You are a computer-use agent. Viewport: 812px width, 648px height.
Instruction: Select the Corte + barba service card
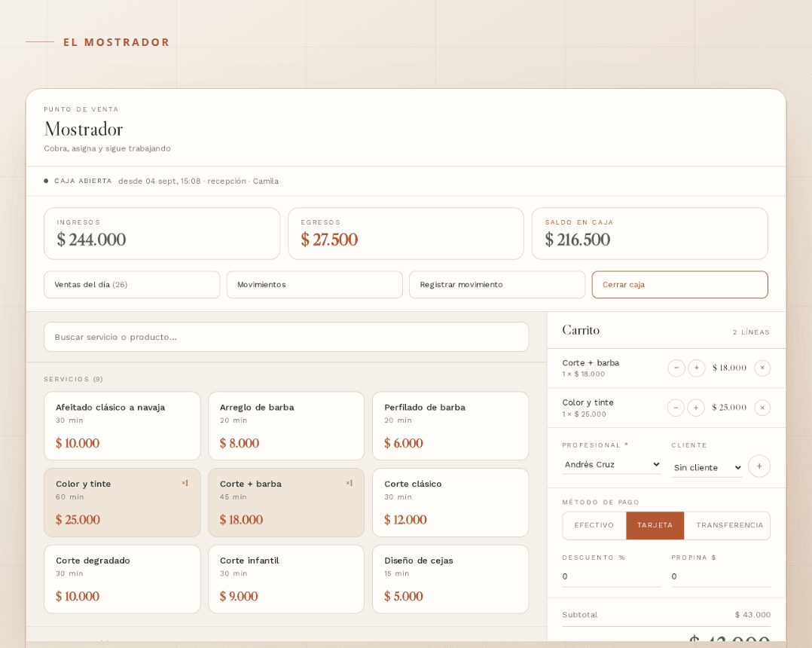(286, 503)
